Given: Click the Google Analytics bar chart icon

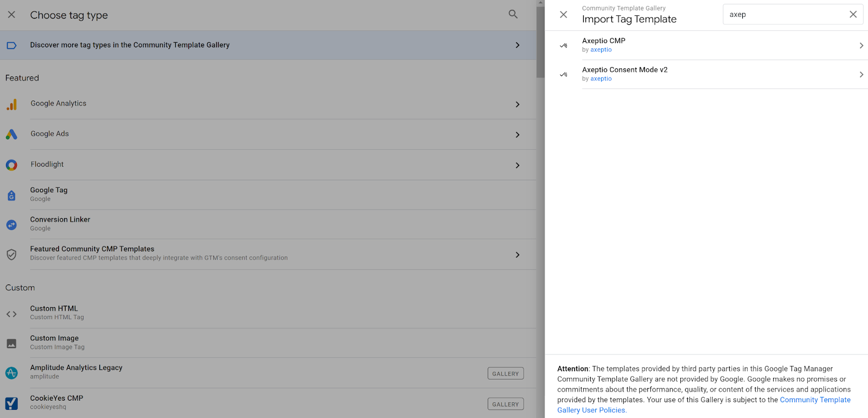Looking at the screenshot, I should 11,104.
